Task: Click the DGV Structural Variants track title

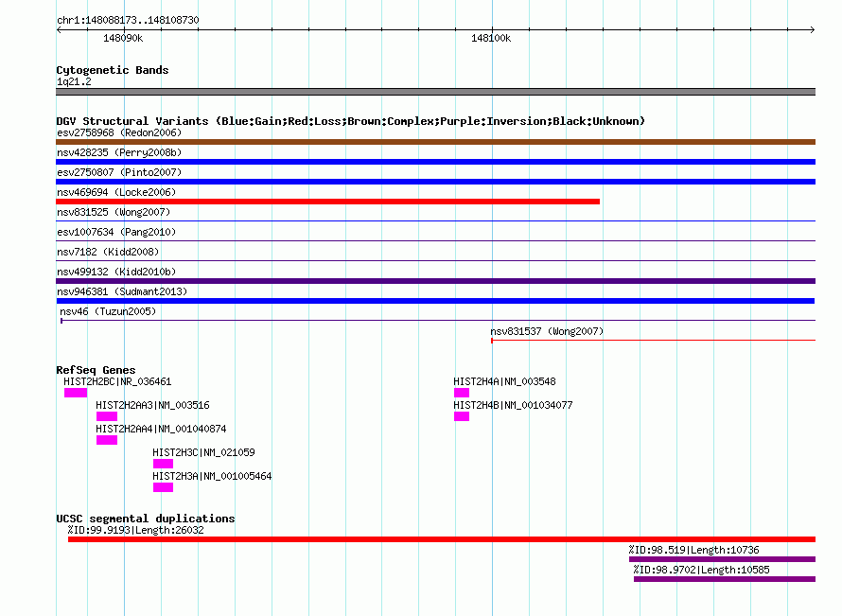Action: pos(351,121)
